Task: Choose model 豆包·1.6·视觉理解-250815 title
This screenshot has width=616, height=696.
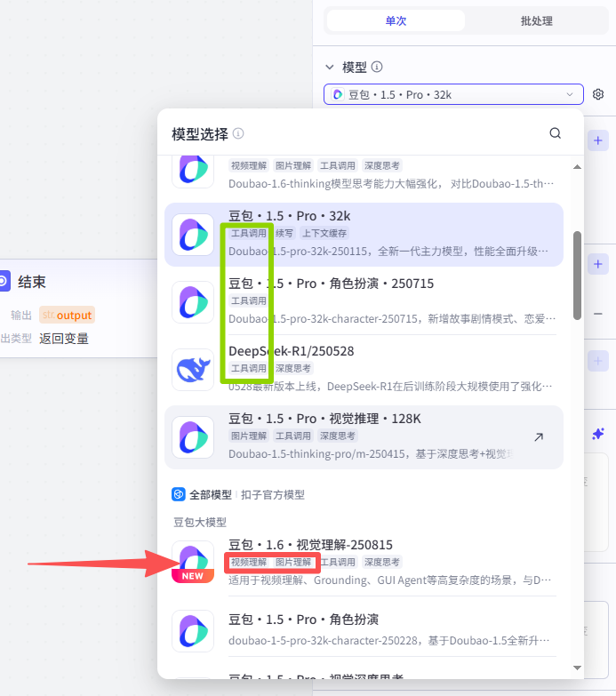Action: 310,545
